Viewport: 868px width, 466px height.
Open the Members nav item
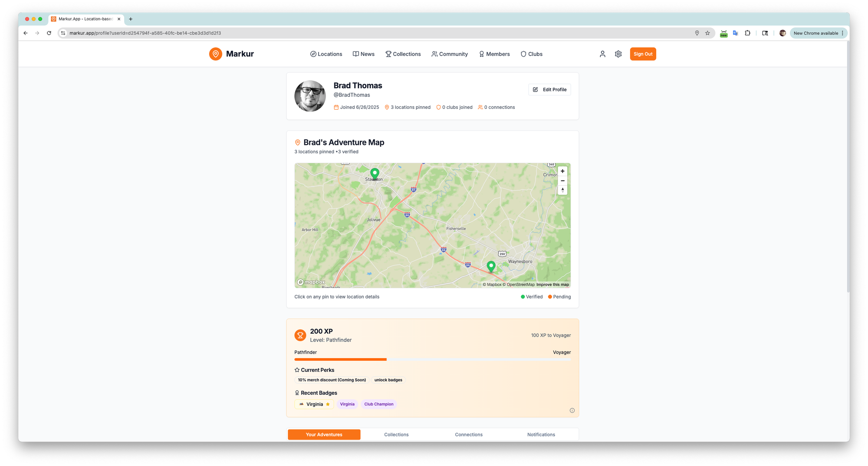(x=494, y=54)
